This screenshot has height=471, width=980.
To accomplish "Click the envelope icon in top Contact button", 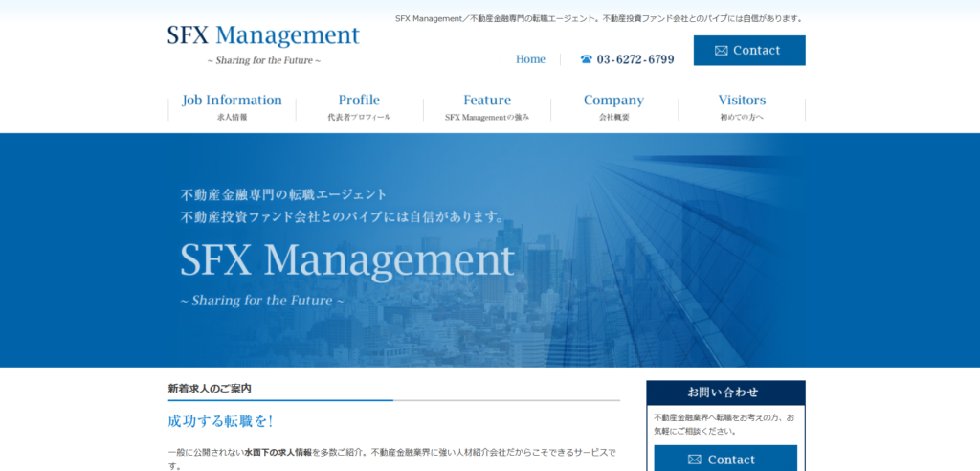I will 722,51.
